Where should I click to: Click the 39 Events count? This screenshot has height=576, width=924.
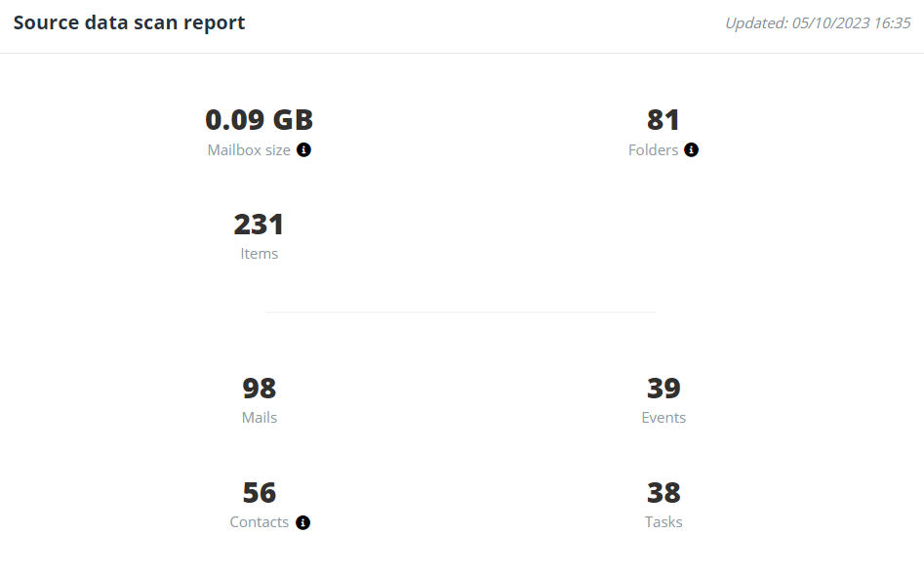pos(664,388)
